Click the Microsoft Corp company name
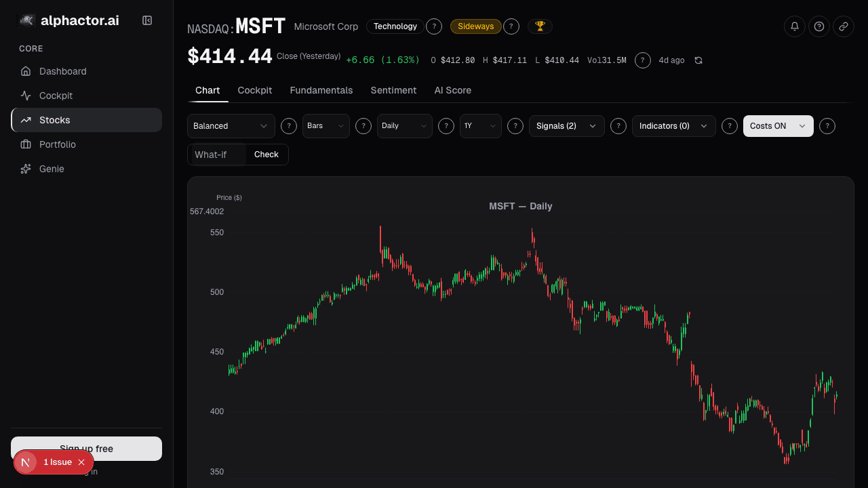This screenshot has width=868, height=488. (326, 26)
